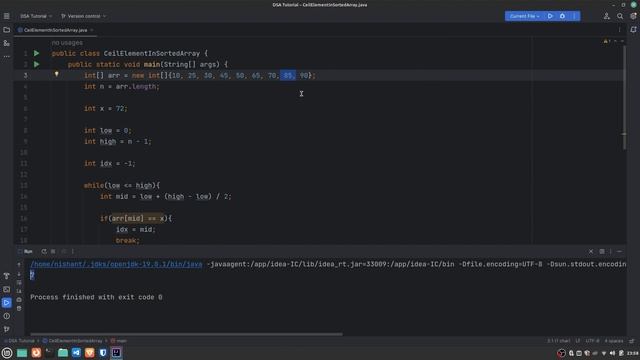Debug the current file with the bug button

pos(562,16)
